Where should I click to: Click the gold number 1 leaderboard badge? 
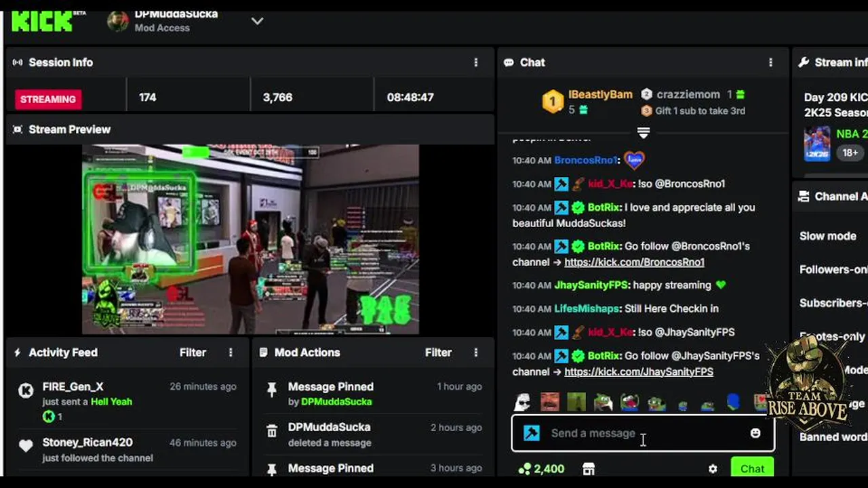point(553,102)
